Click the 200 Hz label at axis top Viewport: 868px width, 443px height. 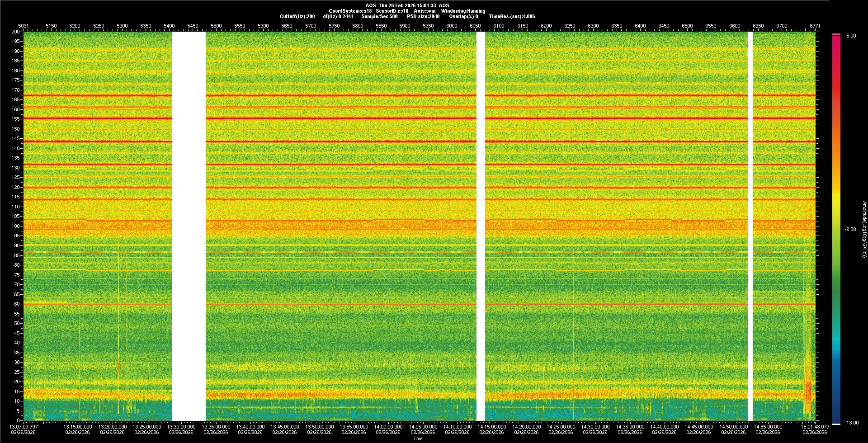coord(16,32)
